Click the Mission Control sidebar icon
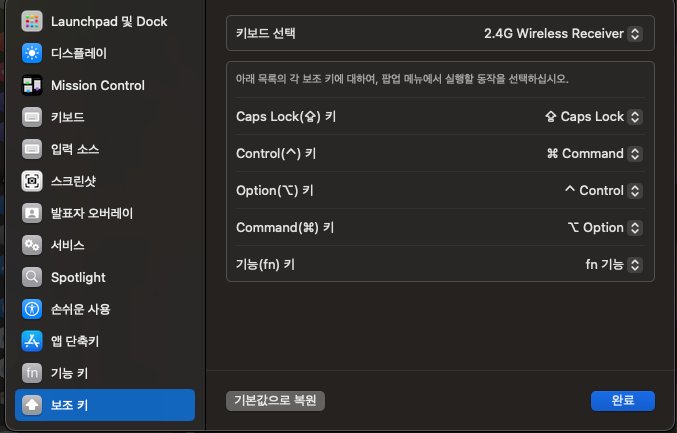This screenshot has height=433, width=677. (x=32, y=85)
